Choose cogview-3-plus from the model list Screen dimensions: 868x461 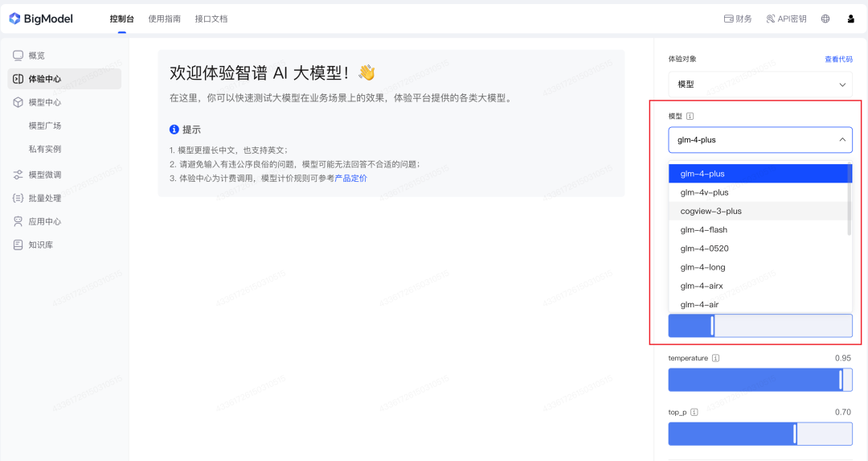point(759,211)
